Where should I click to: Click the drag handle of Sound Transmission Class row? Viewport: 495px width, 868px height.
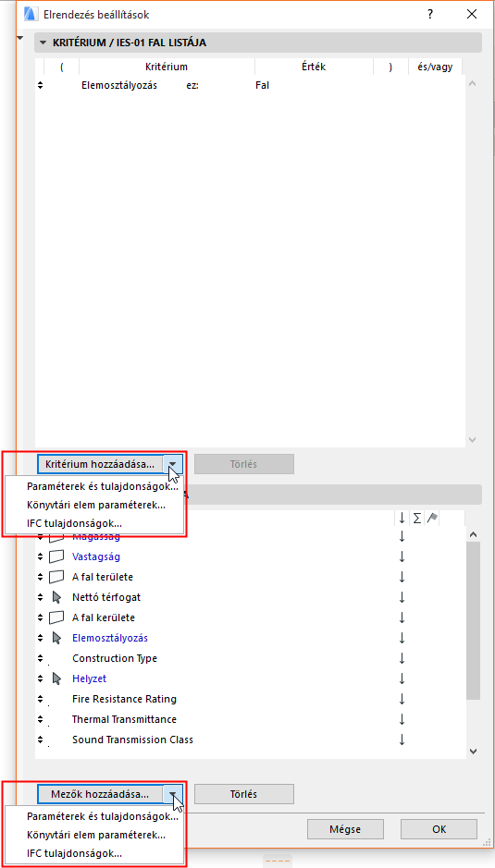coord(40,740)
